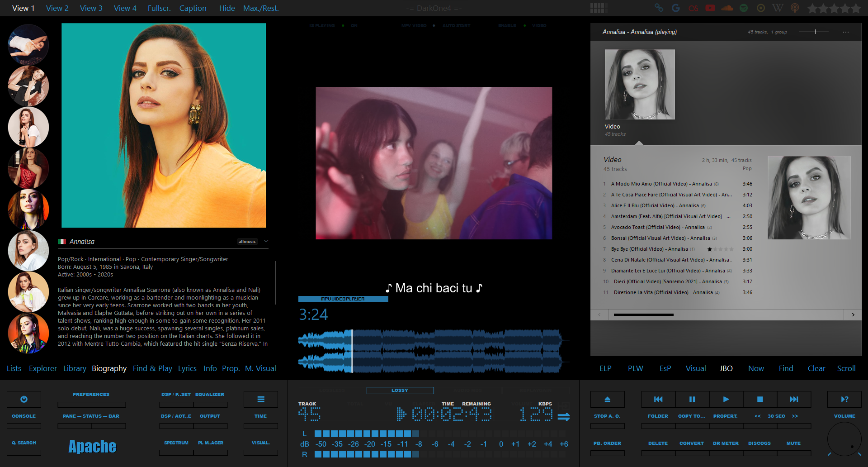Viewport: 868px width, 467px height.
Task: Open the DSP / P..SET selector
Action: (x=176, y=395)
